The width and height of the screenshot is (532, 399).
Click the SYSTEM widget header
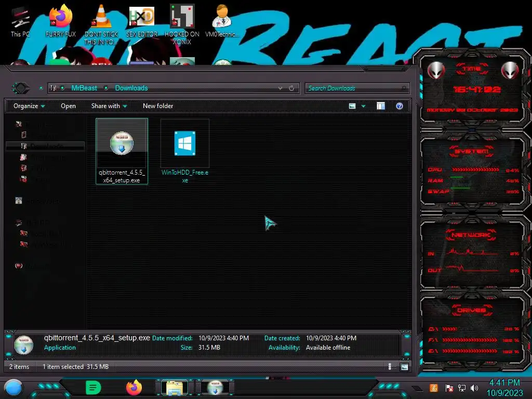(x=472, y=151)
